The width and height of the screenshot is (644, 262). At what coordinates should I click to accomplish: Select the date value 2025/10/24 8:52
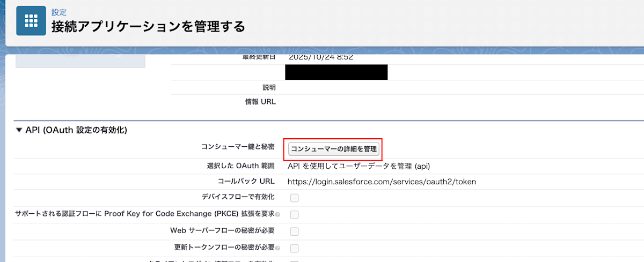[x=320, y=56]
